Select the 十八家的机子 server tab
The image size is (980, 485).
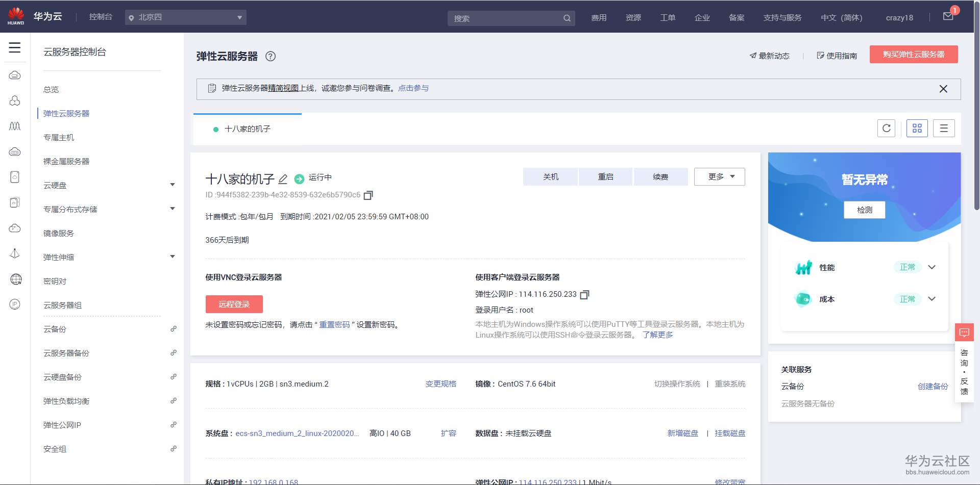click(248, 129)
